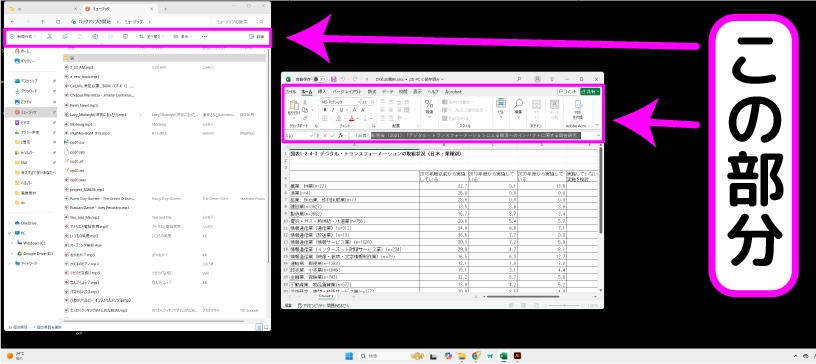
Task: Click the Share icon in Explorer toolbar
Action: tap(110, 36)
